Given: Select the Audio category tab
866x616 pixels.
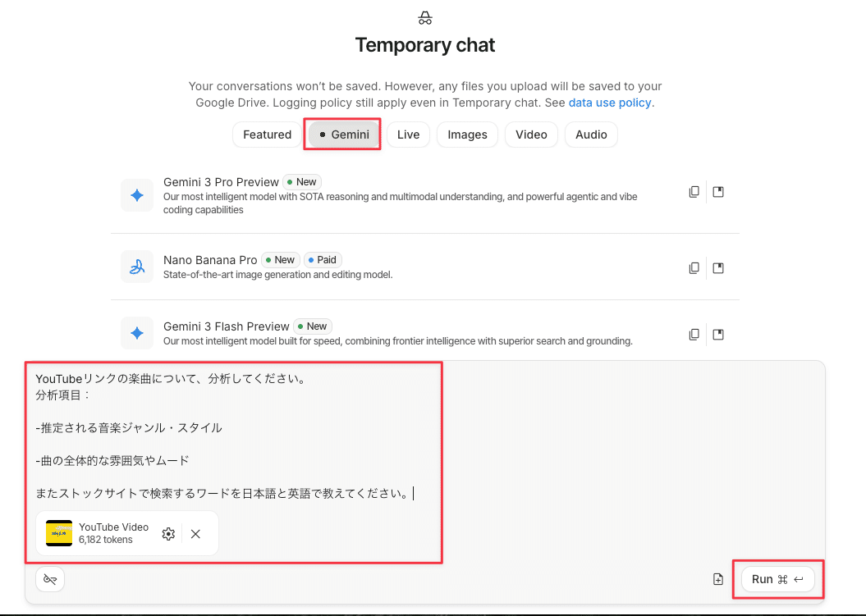Looking at the screenshot, I should [x=591, y=134].
